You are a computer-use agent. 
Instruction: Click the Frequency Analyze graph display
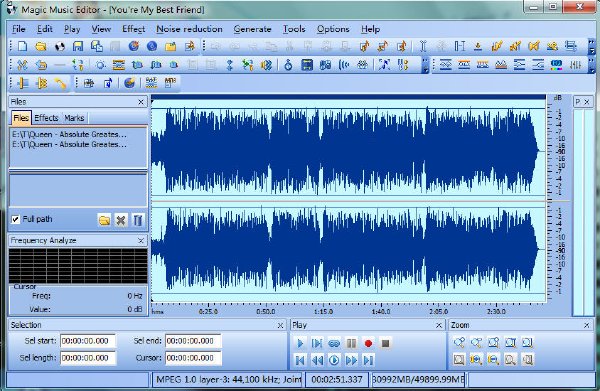pos(78,266)
